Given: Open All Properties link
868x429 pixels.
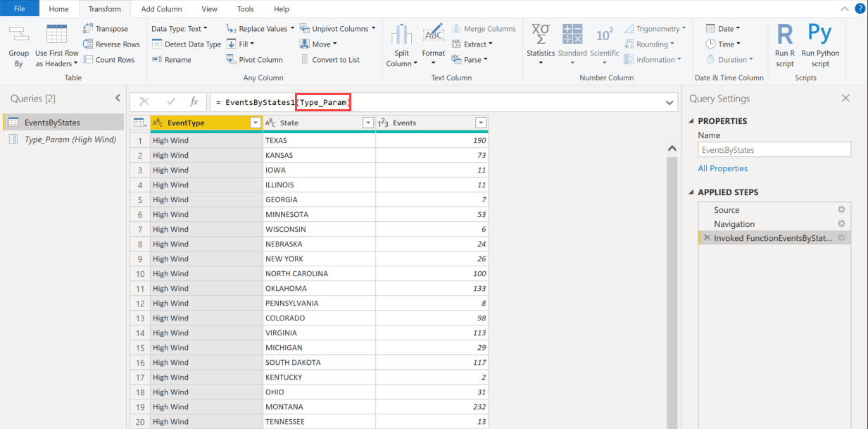Looking at the screenshot, I should pos(723,168).
